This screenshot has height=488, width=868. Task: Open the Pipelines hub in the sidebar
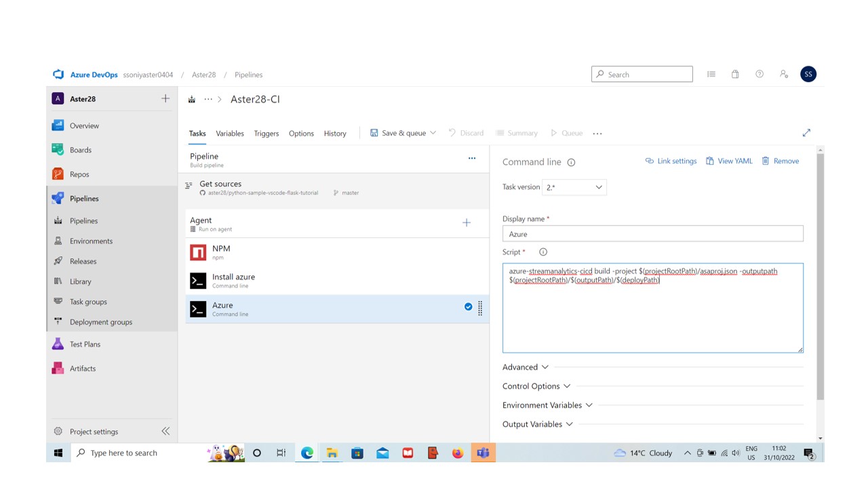pos(84,199)
